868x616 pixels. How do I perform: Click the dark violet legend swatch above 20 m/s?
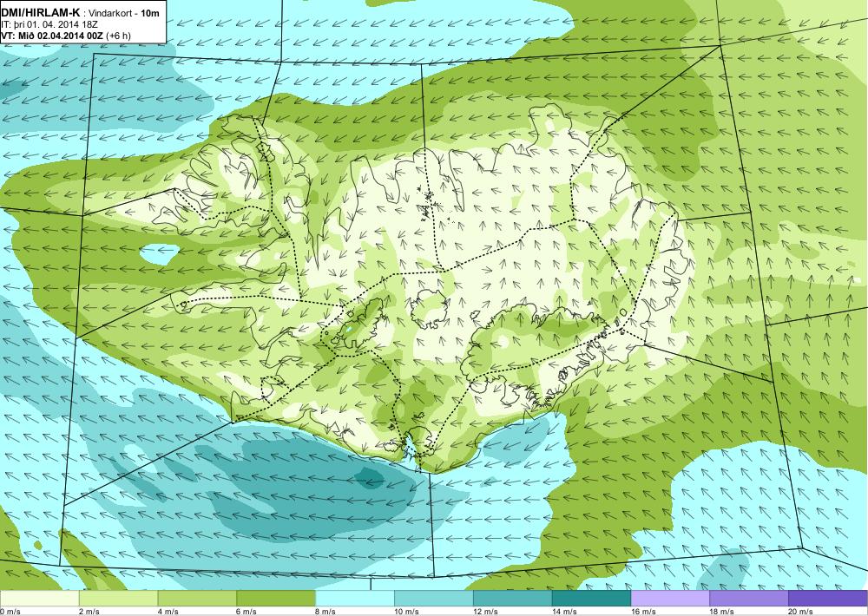pyautogui.click(x=828, y=599)
